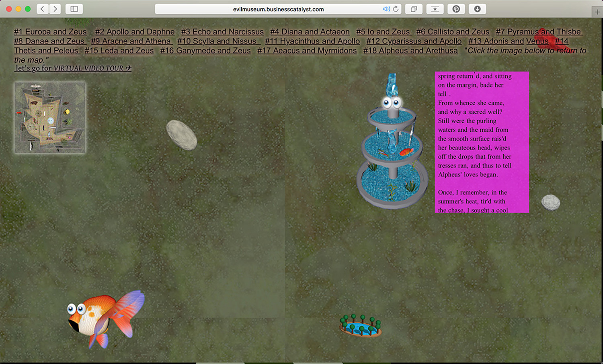Open link #3 Echo and Narcissus
The image size is (603, 364).
coord(222,32)
